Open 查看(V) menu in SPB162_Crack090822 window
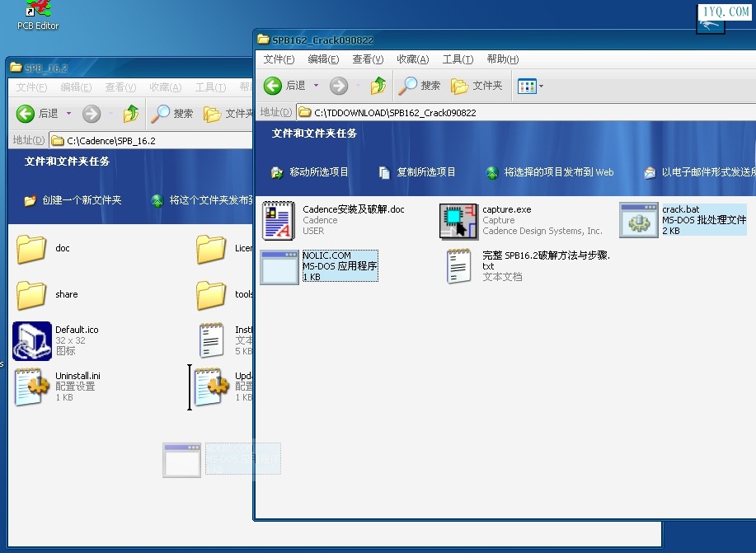756x553 pixels. (368, 59)
